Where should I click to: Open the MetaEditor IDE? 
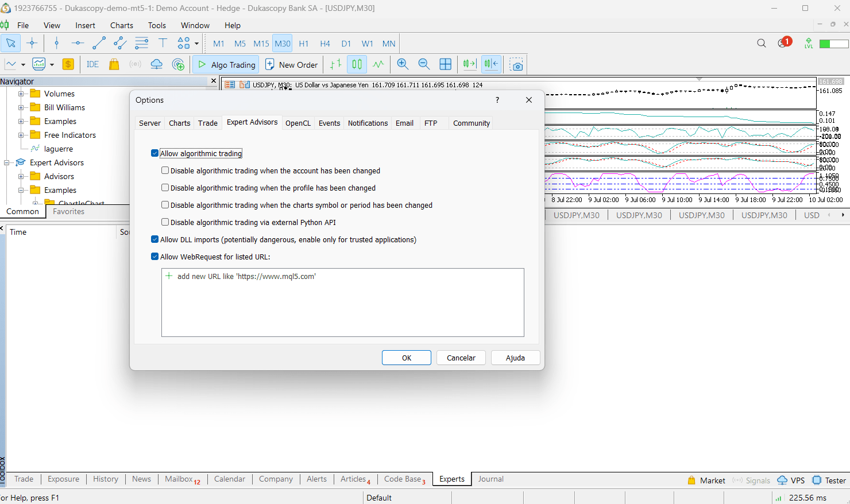(x=92, y=64)
